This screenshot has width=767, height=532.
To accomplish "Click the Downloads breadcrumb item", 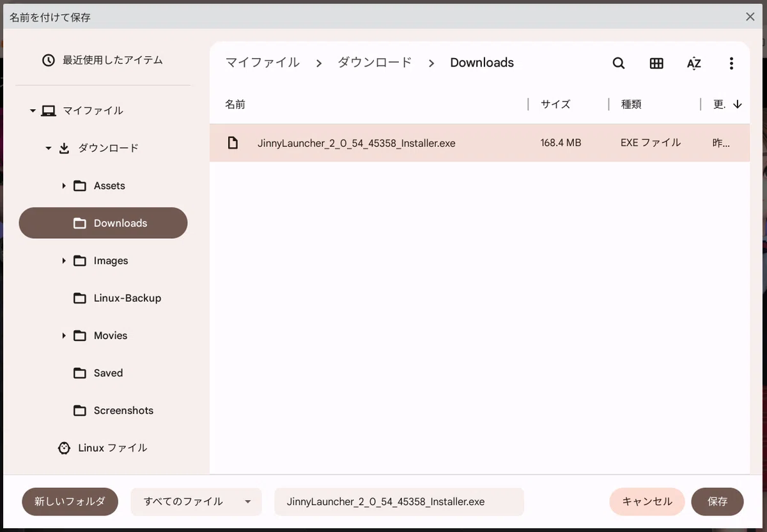I will [482, 63].
